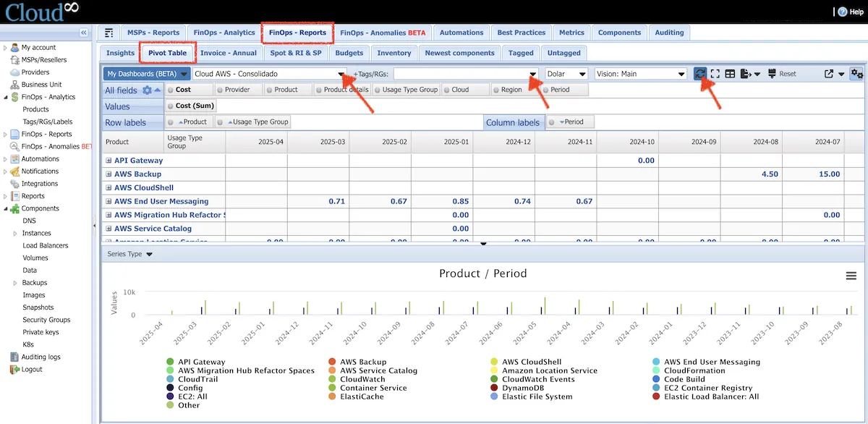Click the Automations sidebar icon

click(14, 159)
